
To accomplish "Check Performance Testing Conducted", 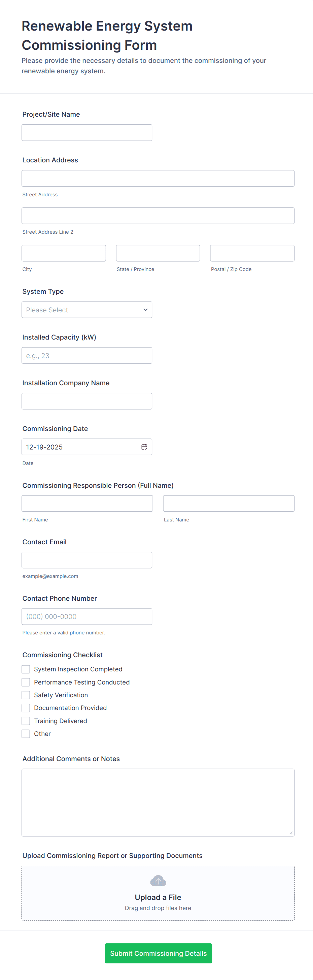I will [x=26, y=682].
